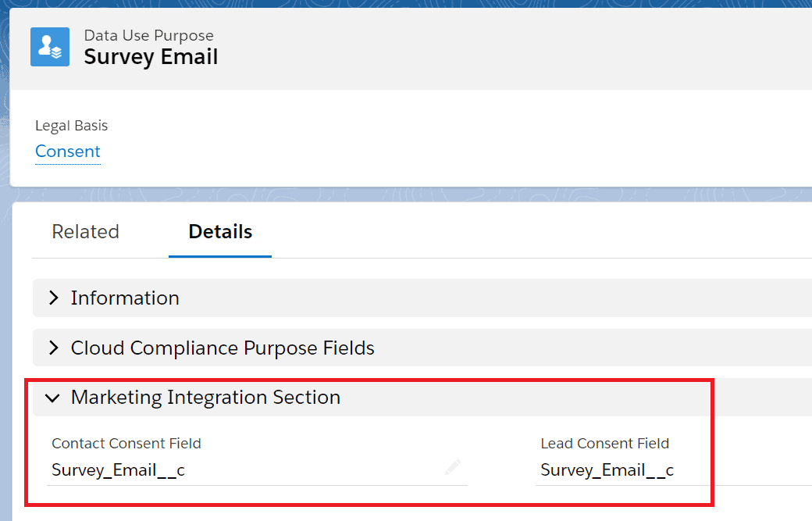The image size is (812, 521).
Task: Click the Legal Basis field label
Action: point(71,125)
